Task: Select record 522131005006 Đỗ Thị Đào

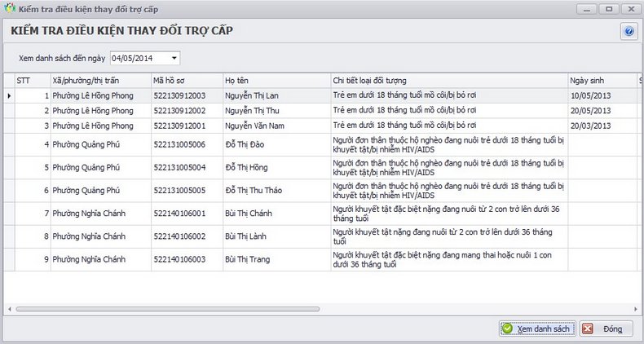Action: click(x=320, y=144)
